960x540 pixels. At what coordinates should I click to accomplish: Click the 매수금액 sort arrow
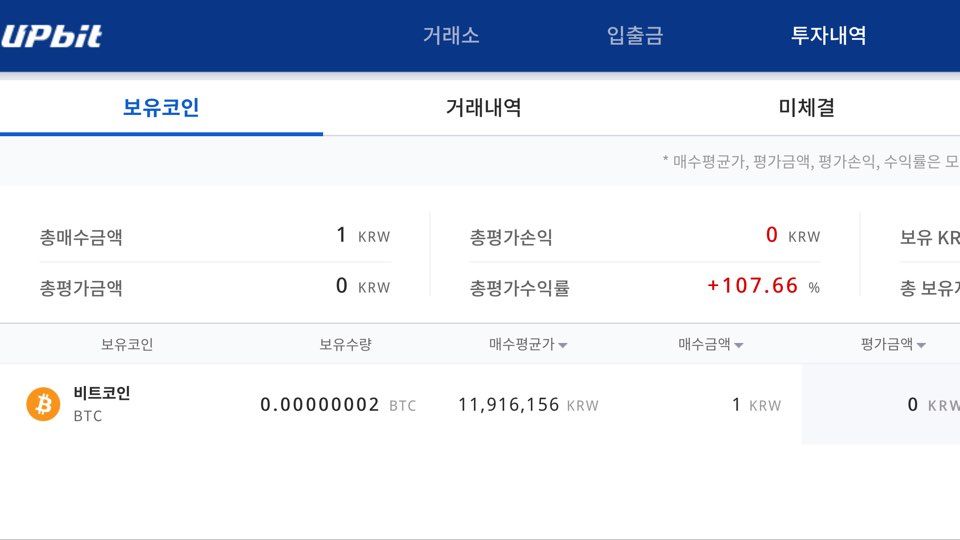(739, 346)
